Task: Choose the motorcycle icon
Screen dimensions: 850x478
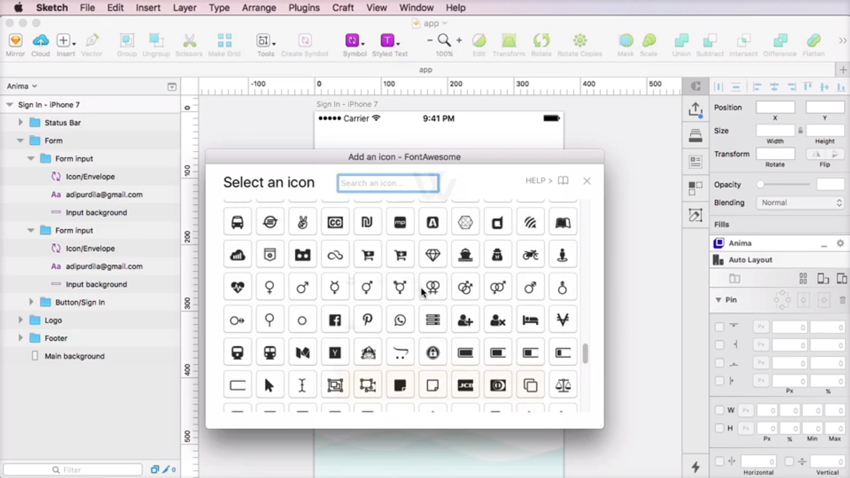Action: pos(530,255)
